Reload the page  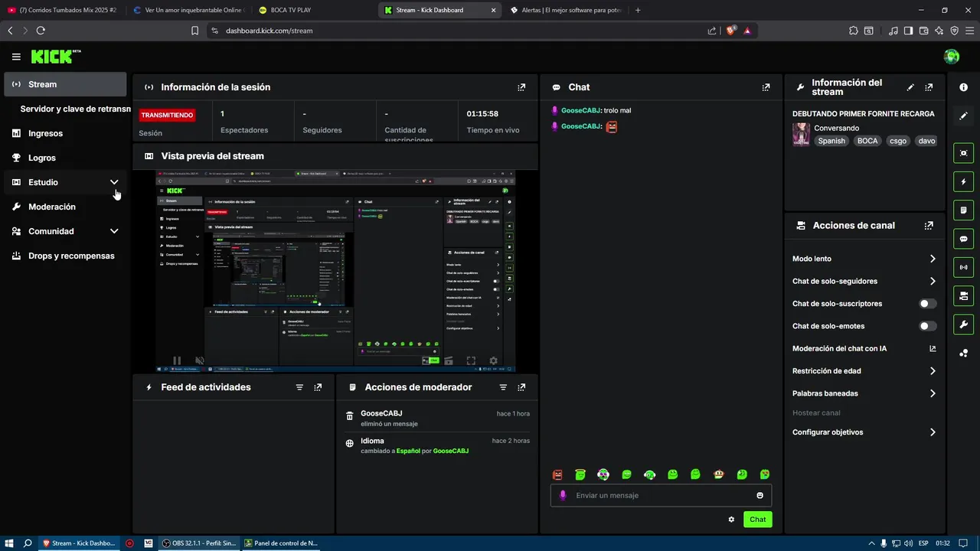pos(41,31)
